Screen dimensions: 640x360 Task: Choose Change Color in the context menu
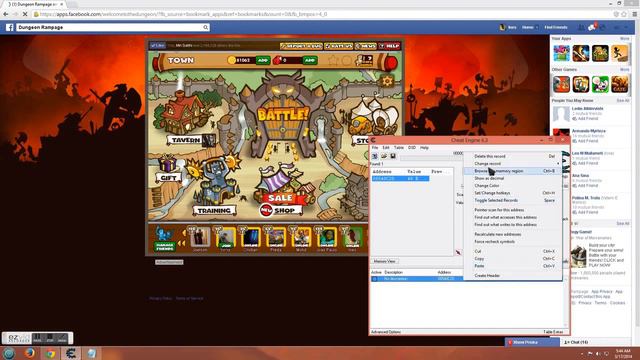point(512,186)
